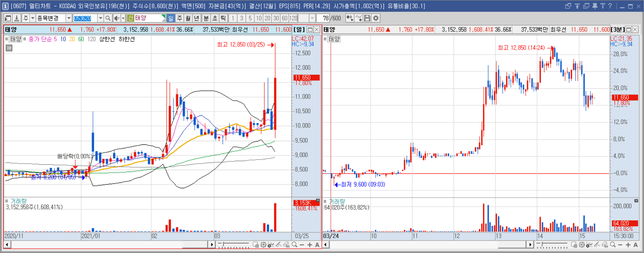Click the minus zoom out icon on left chart
The image size is (644, 253).
pyautogui.click(x=302, y=245)
